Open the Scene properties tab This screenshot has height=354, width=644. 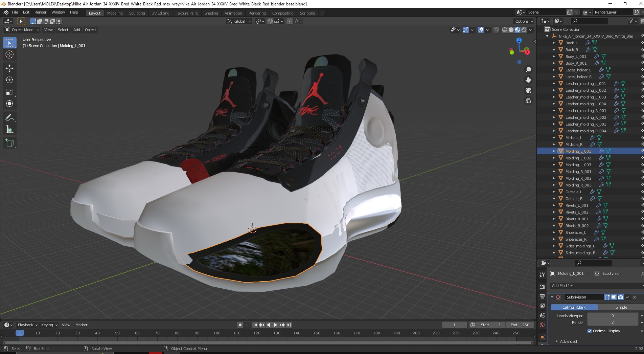pos(542,315)
